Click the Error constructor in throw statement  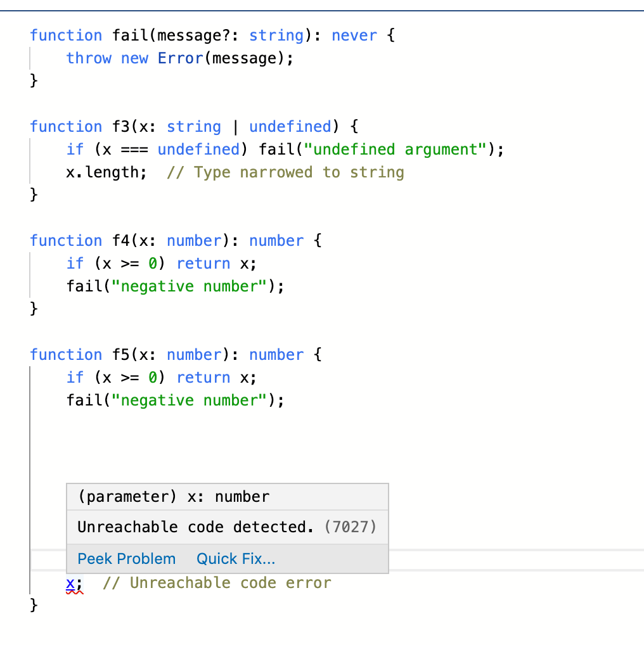click(x=181, y=58)
